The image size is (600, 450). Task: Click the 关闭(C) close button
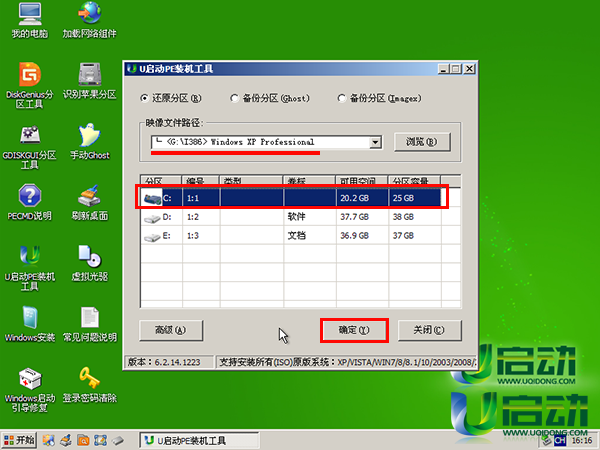(x=429, y=330)
